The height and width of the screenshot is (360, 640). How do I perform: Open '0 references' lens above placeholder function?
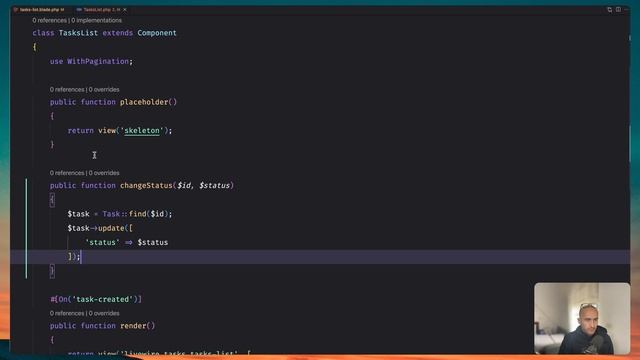point(67,89)
